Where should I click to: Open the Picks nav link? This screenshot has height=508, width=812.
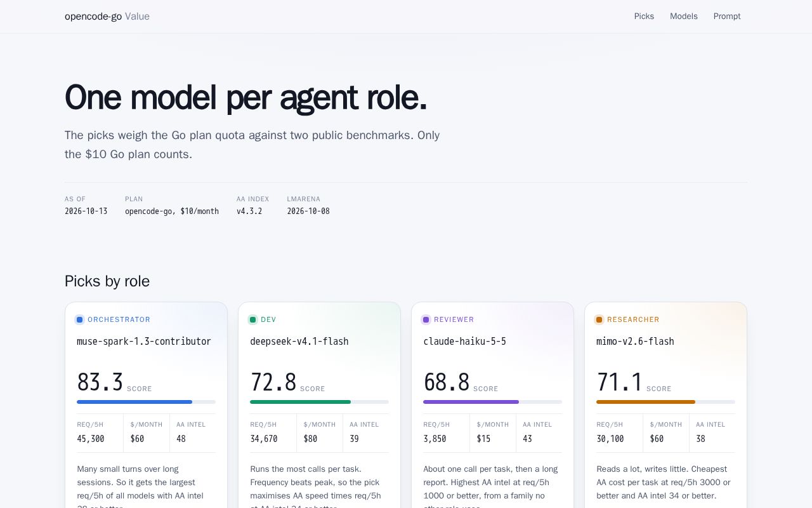[x=644, y=17]
